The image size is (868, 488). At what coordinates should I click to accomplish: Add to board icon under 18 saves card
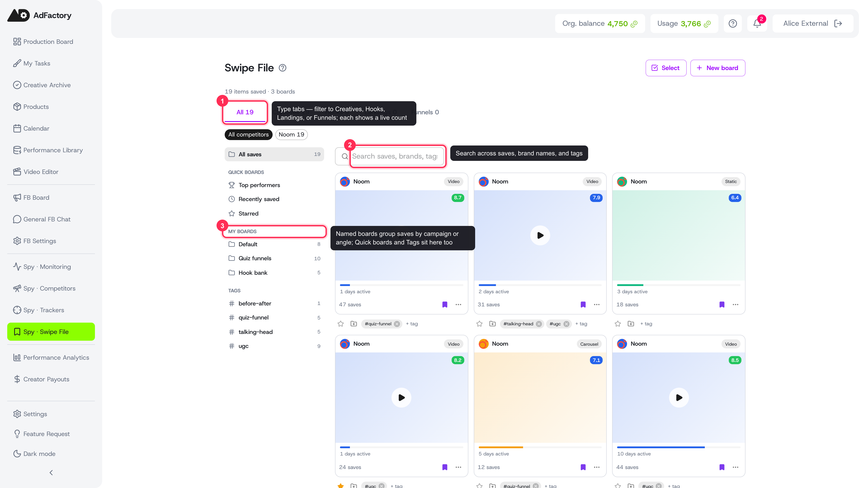tap(631, 324)
